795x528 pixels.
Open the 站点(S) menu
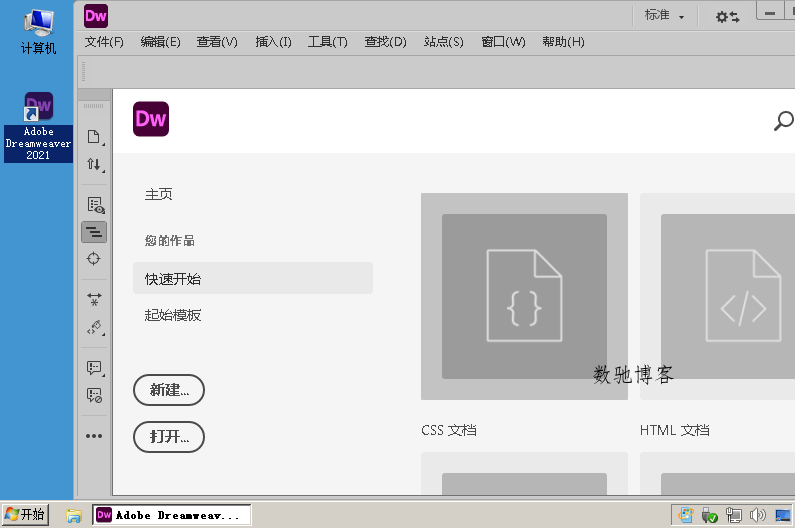tap(444, 42)
